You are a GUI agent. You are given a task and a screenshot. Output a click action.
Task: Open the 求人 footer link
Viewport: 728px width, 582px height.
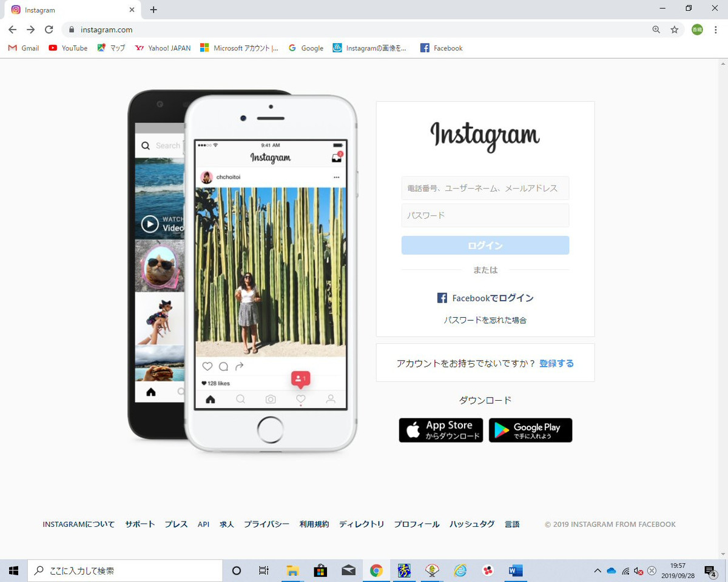click(x=227, y=524)
